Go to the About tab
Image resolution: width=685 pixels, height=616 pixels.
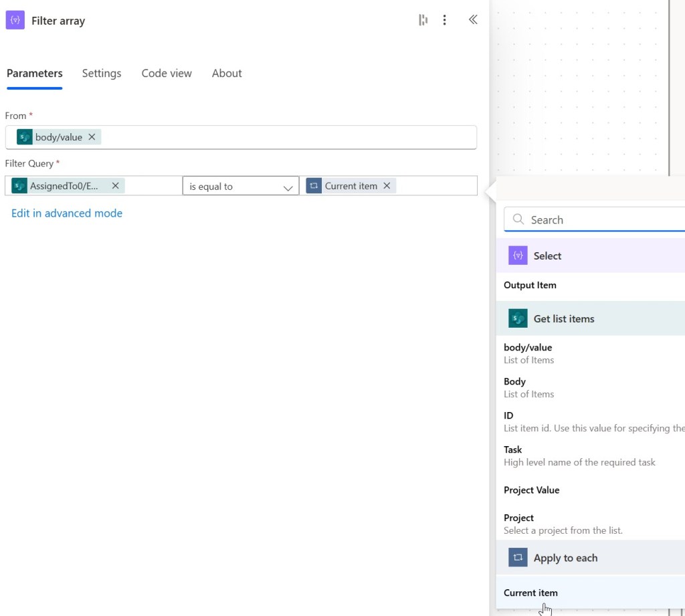(227, 74)
